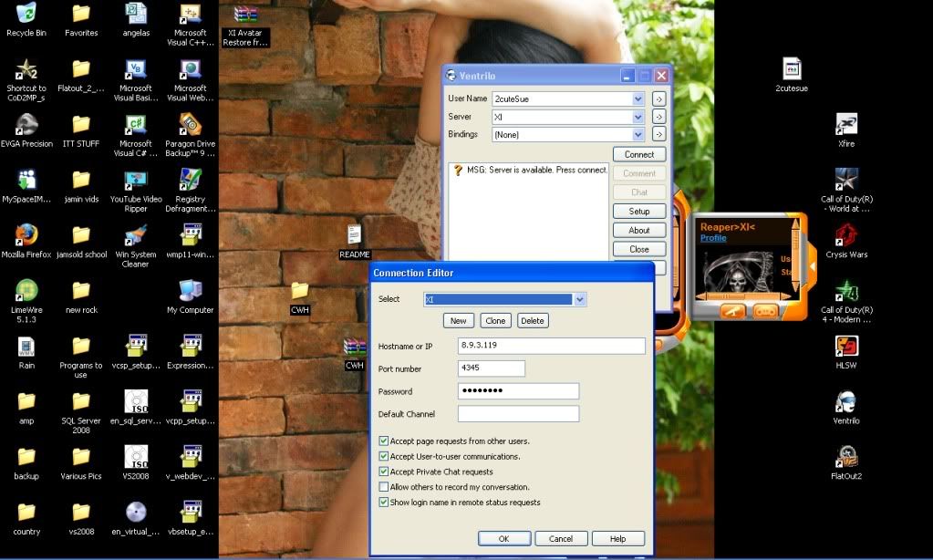Enable Allow others to record my conversation
This screenshot has width=933, height=560.
point(384,487)
